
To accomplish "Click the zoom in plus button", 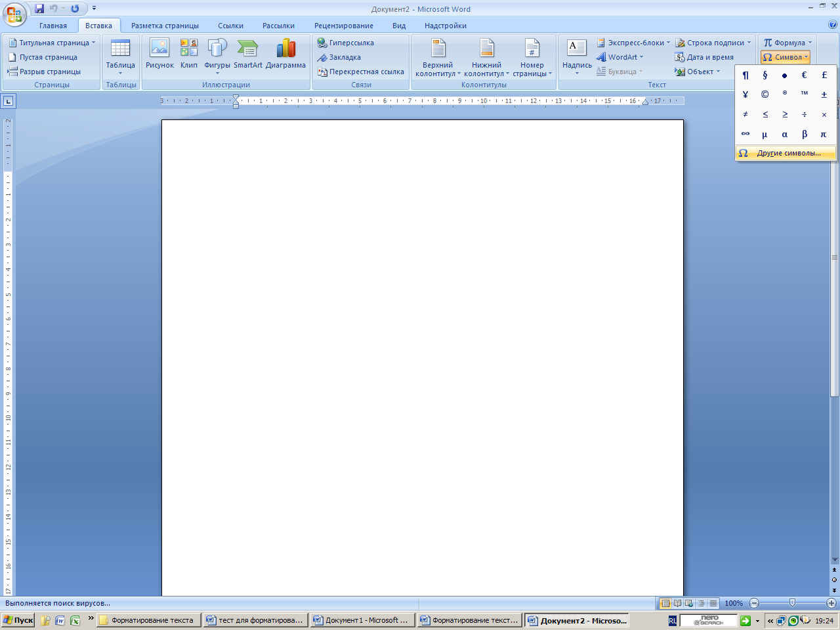I will pyautogui.click(x=831, y=603).
